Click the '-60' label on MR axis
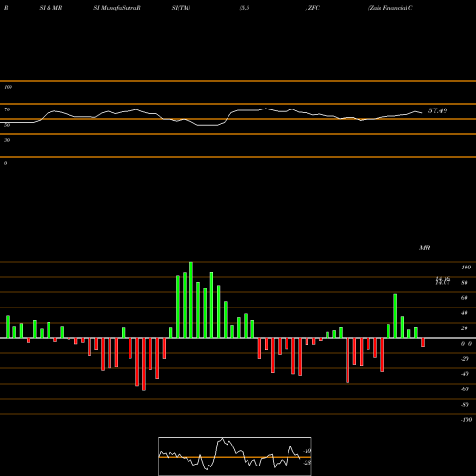This screenshot has height=476, width=476. coord(465,389)
